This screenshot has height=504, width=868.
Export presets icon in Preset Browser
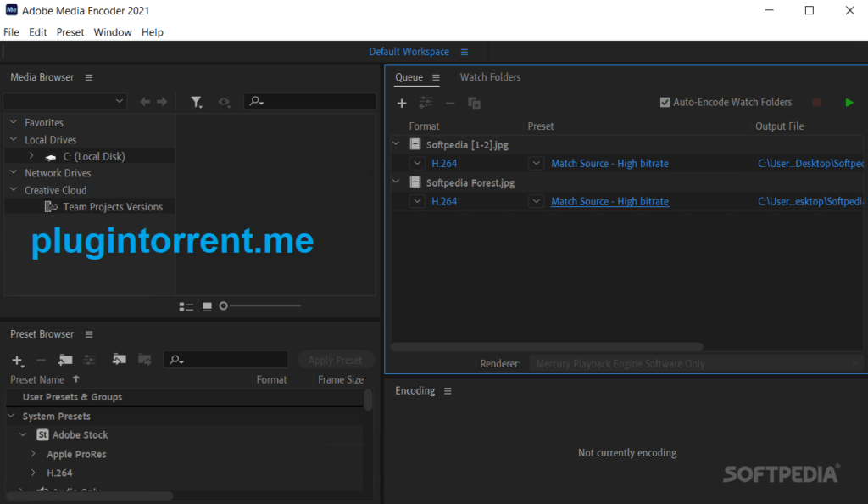click(x=144, y=360)
